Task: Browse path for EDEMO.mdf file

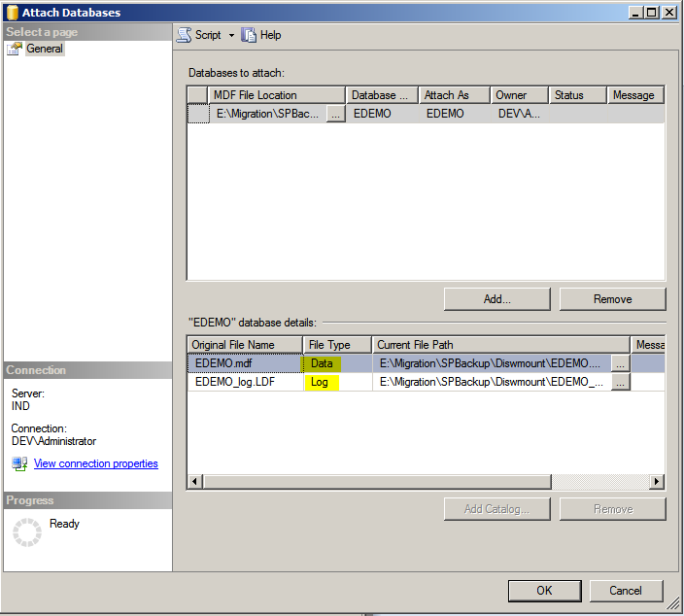Action: click(620, 363)
